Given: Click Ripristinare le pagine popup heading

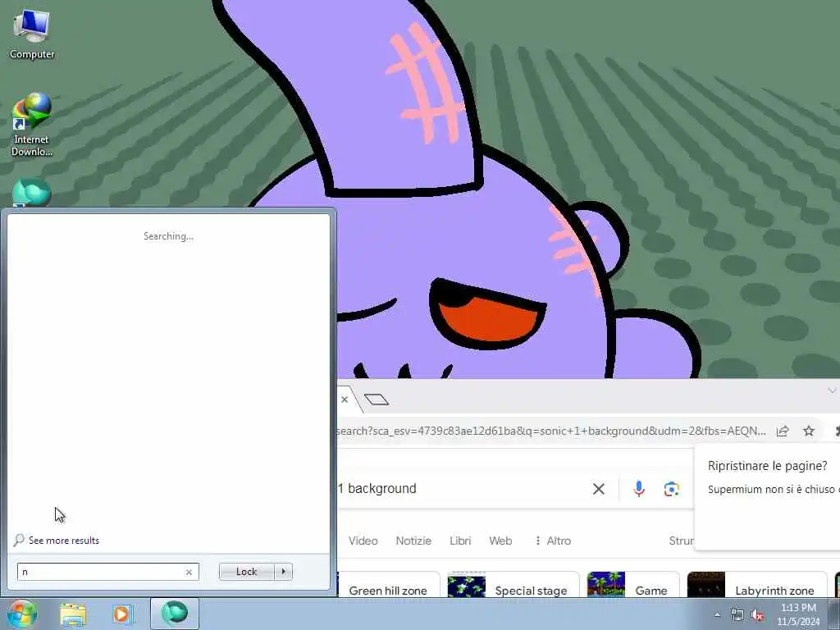Looking at the screenshot, I should pos(767,466).
